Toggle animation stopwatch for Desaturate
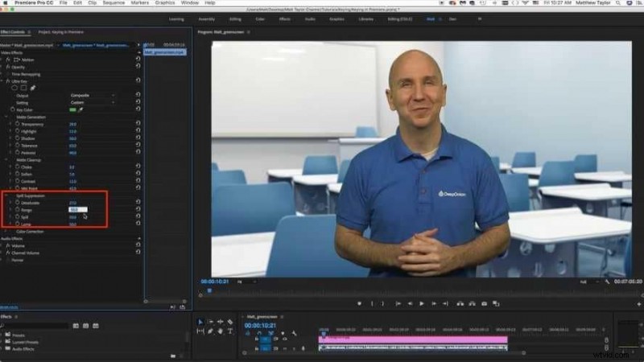 [17, 203]
